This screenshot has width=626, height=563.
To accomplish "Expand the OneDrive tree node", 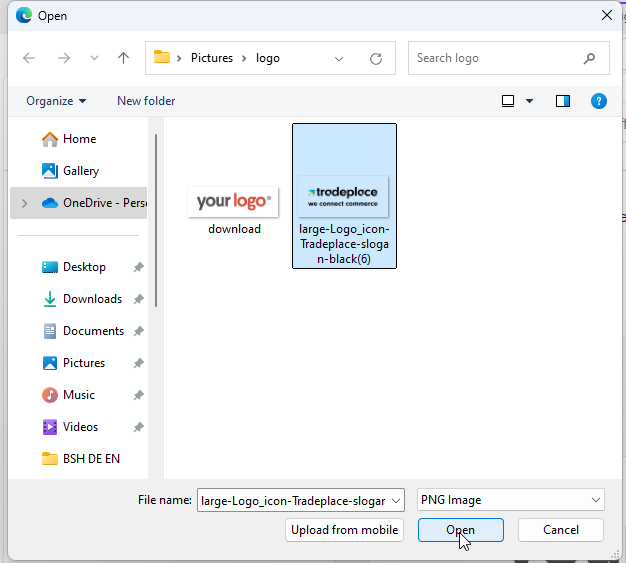I will (24, 203).
